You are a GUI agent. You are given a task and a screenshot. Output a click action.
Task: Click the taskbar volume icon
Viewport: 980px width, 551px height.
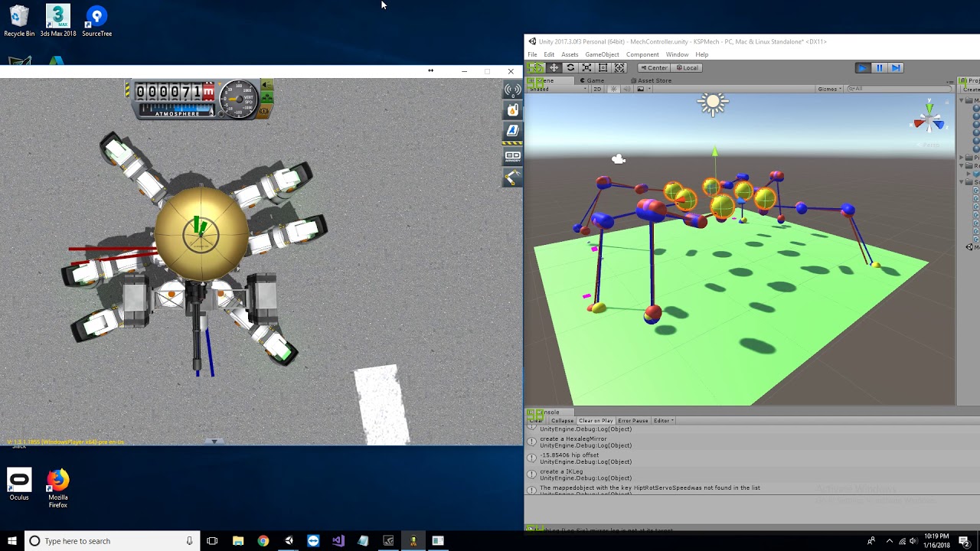coord(913,541)
